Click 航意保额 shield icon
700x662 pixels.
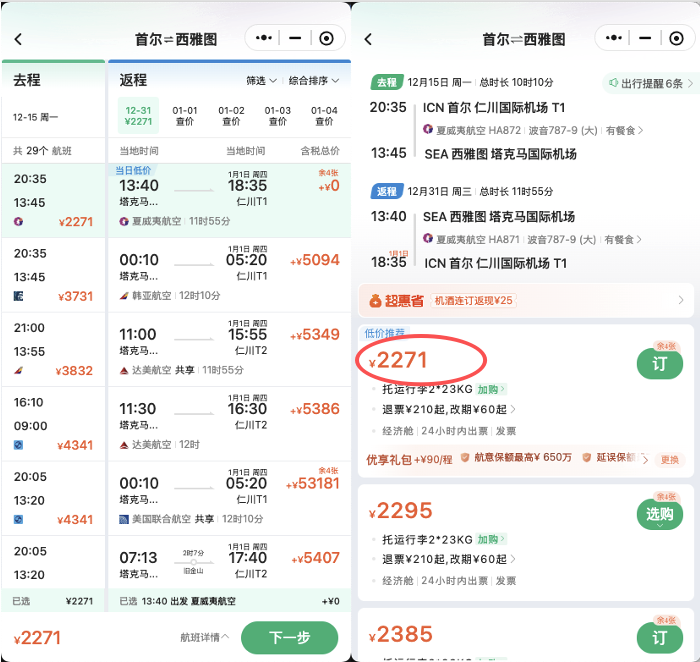pyautogui.click(x=465, y=458)
